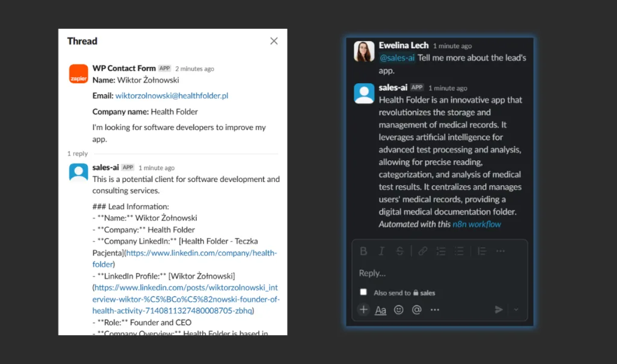This screenshot has width=617, height=364.
Task: Click the '### Lead Information:' line
Action: (131, 207)
